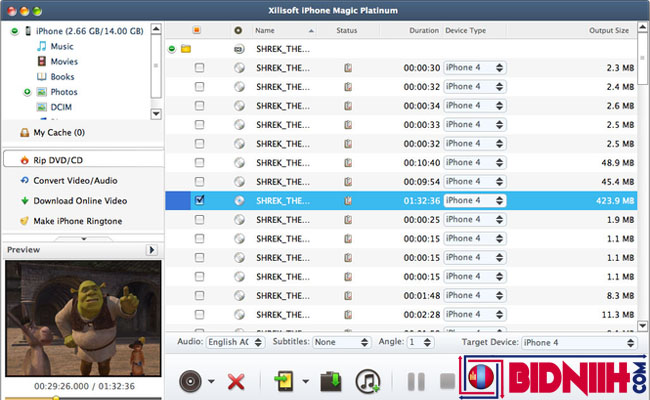This screenshot has height=400, width=650.
Task: Click the disc icon of the selected 01:32:36 title
Action: pos(239,201)
